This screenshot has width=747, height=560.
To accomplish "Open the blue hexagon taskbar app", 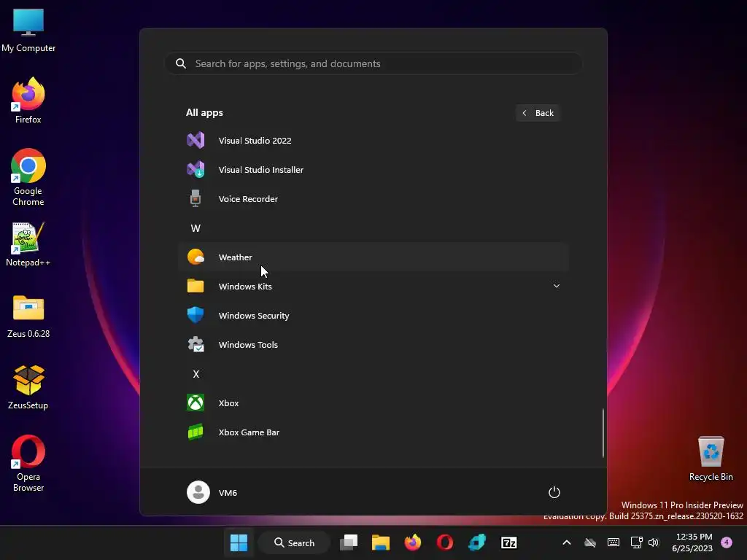I will click(x=477, y=542).
